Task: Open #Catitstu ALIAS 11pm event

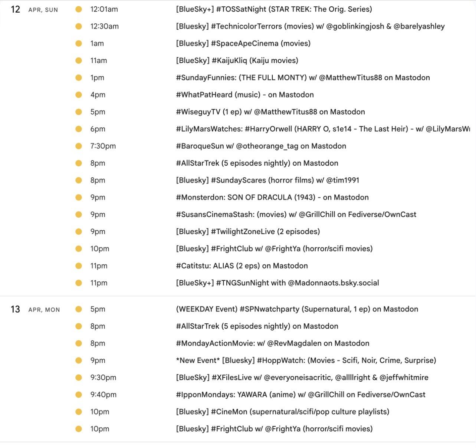Action: coord(242,266)
